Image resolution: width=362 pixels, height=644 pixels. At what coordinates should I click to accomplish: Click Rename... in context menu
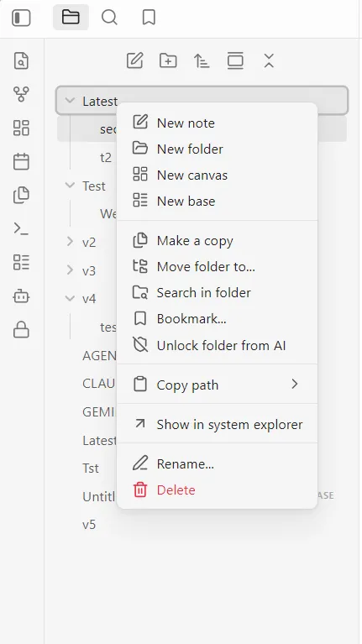pos(217,463)
